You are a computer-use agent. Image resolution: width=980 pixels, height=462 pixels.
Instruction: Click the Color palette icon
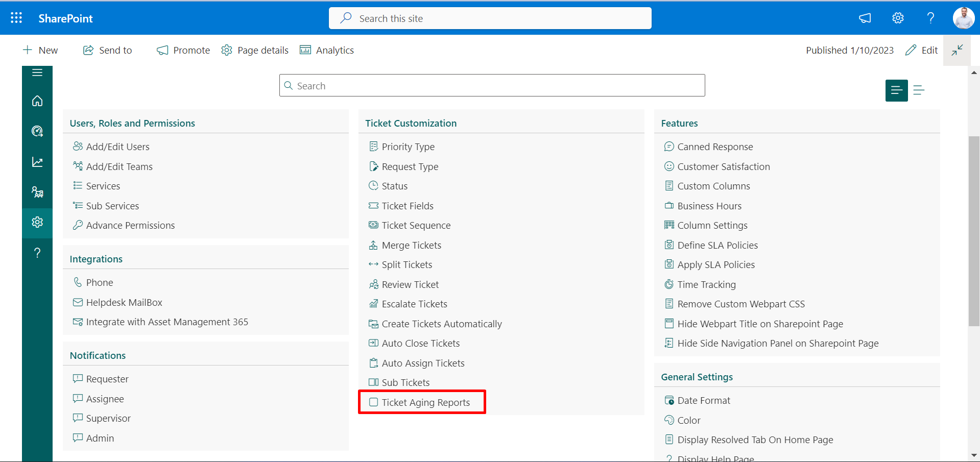pyautogui.click(x=669, y=420)
